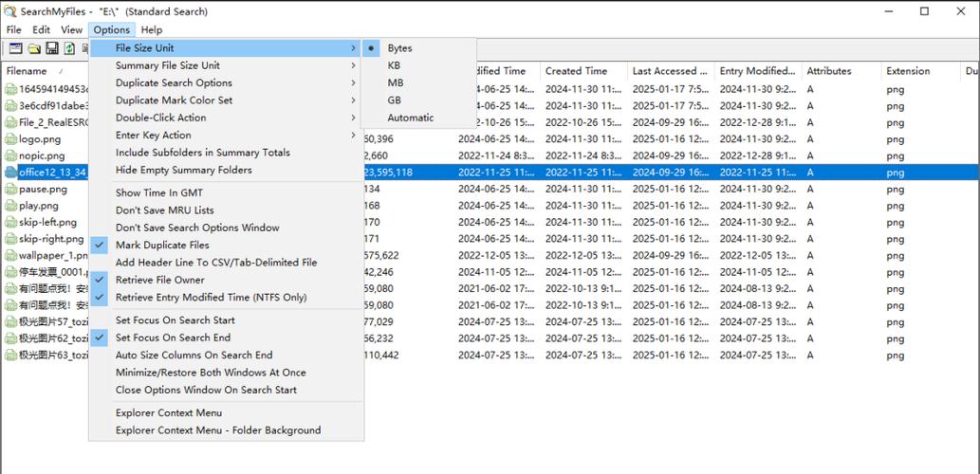Click the open folder toolbar icon
The width and height of the screenshot is (980, 474).
click(34, 48)
